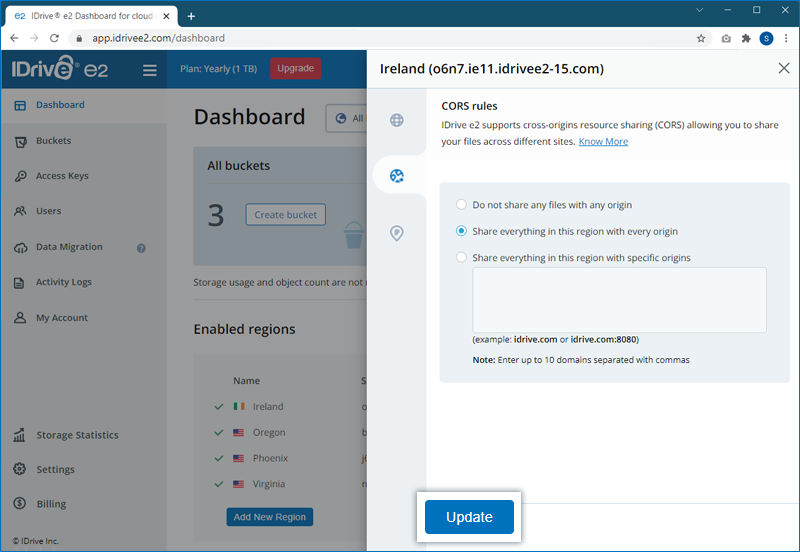
Task: Select the Phoenix region row
Action: [x=290, y=458]
